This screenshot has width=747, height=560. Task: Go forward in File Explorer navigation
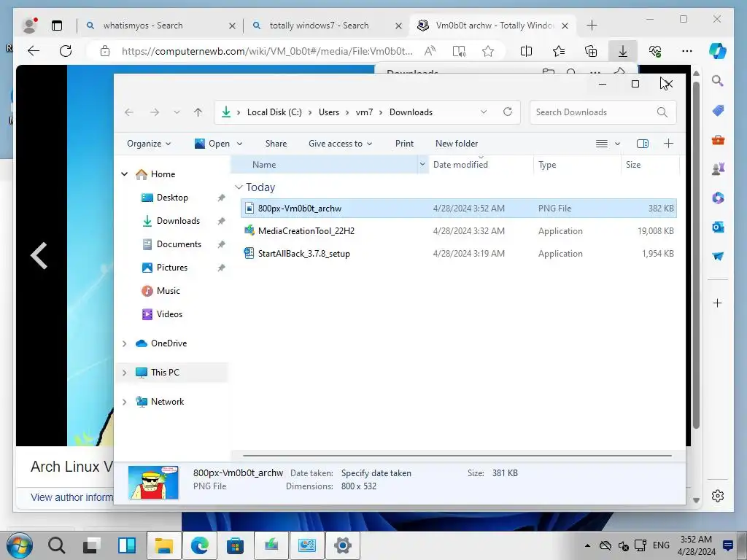tap(155, 112)
